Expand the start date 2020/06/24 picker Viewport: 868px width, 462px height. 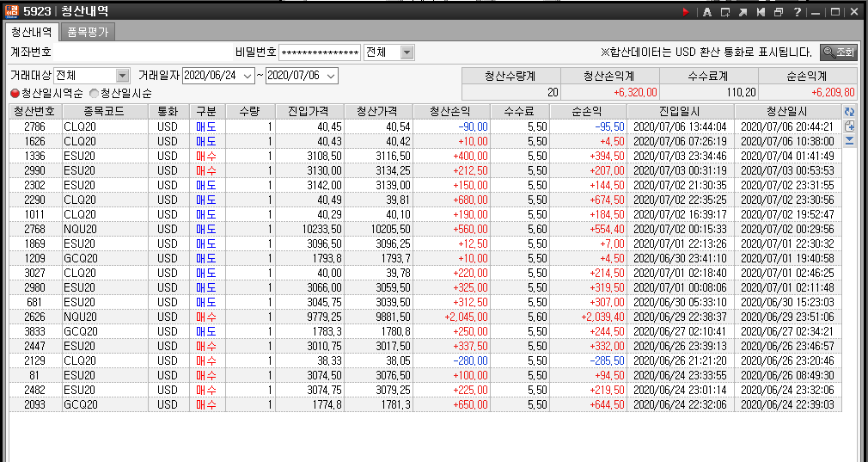[x=248, y=76]
